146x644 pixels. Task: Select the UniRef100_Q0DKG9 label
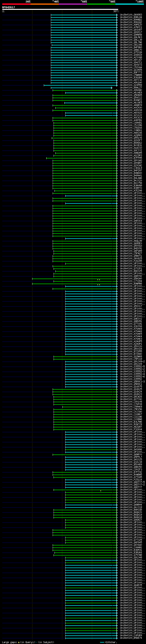[x=131, y=55]
